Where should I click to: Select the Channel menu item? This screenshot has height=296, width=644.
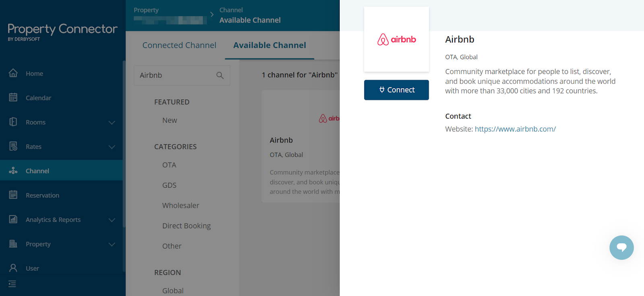click(x=61, y=170)
